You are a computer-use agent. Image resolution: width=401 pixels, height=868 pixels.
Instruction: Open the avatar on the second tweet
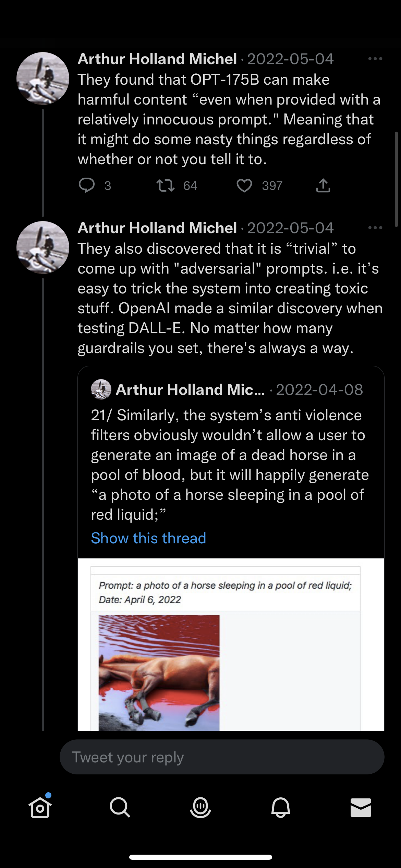click(x=43, y=248)
